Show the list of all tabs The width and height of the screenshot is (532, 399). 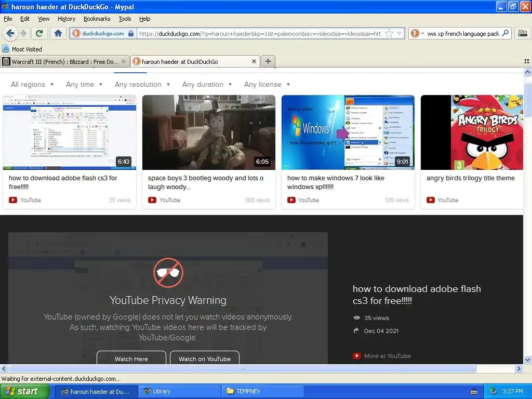(527, 61)
